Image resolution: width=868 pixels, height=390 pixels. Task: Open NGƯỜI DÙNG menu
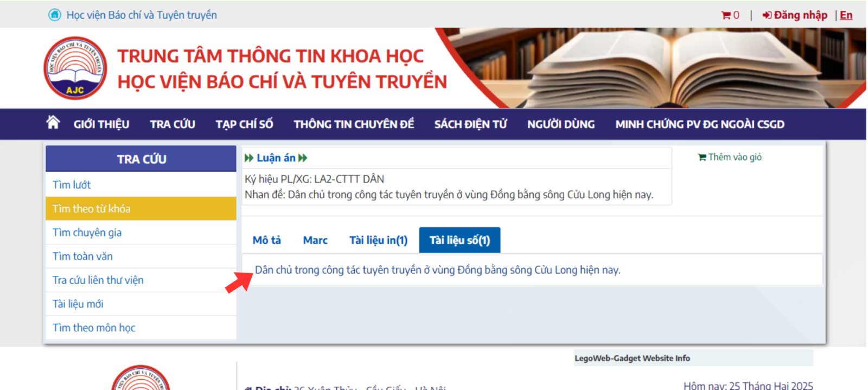click(561, 124)
